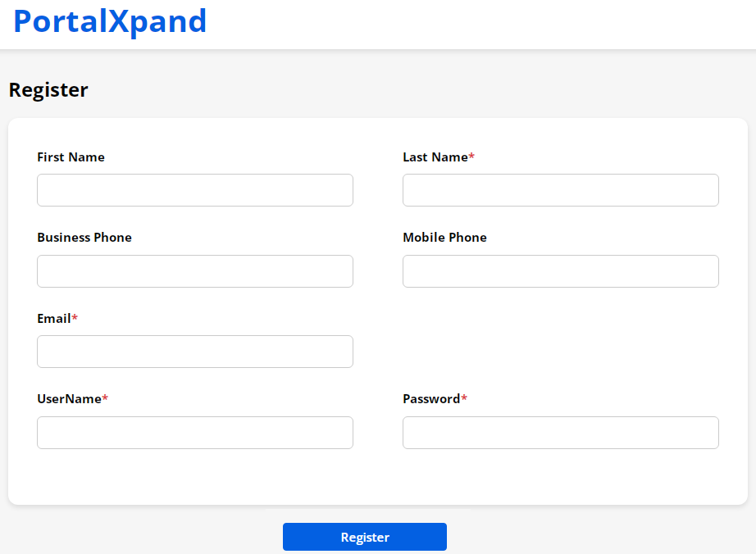Activate the Password input field
The image size is (756, 554).
click(560, 433)
